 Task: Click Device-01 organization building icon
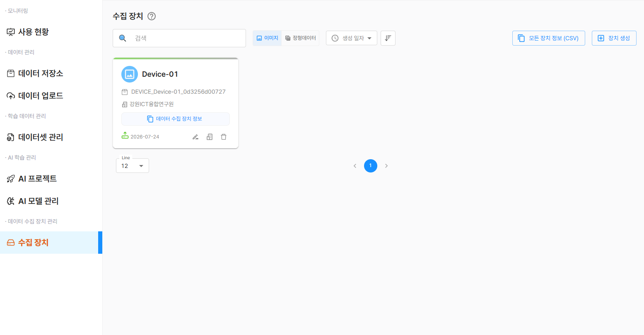(x=210, y=137)
